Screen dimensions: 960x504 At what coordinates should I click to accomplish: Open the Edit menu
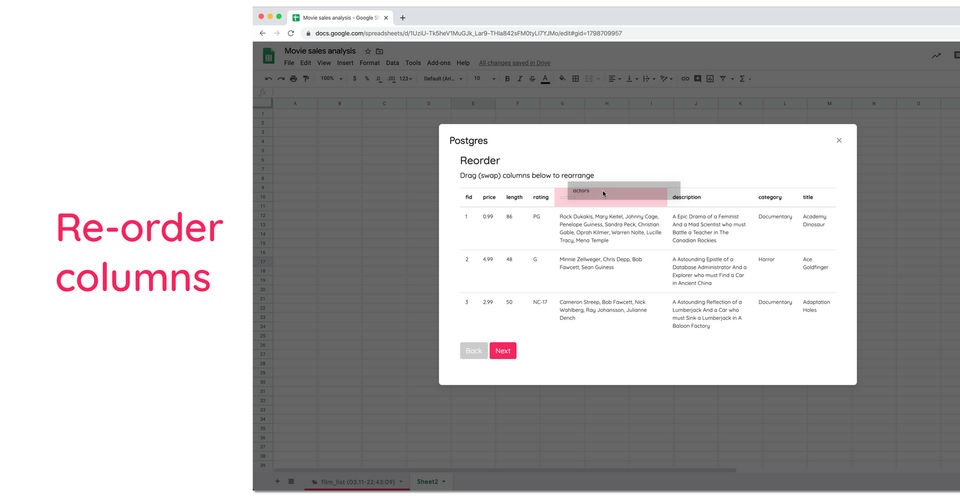point(306,63)
